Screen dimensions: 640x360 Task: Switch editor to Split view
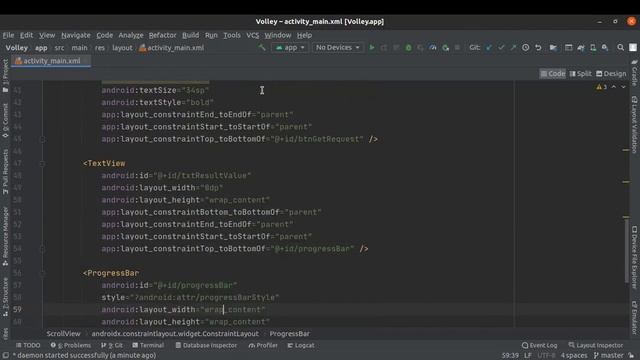point(581,73)
